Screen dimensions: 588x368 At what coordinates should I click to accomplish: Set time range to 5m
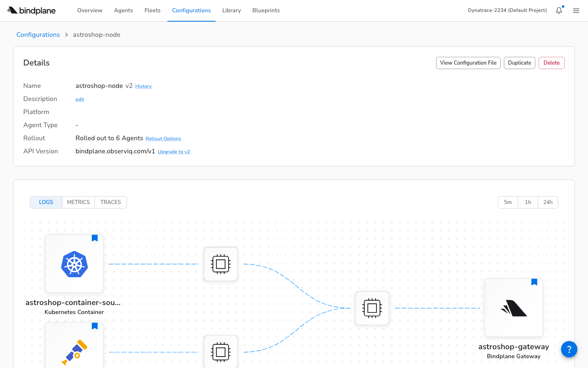(x=508, y=202)
